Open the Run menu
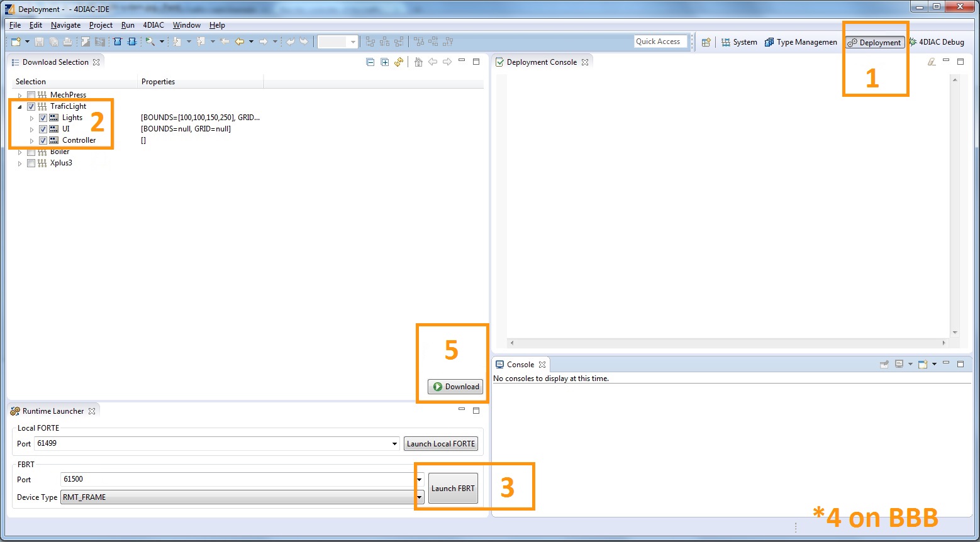This screenshot has height=542, width=980. point(128,25)
